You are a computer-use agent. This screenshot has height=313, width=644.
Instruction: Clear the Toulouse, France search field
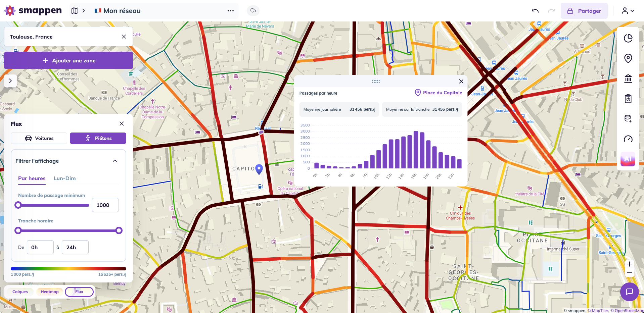click(x=124, y=37)
